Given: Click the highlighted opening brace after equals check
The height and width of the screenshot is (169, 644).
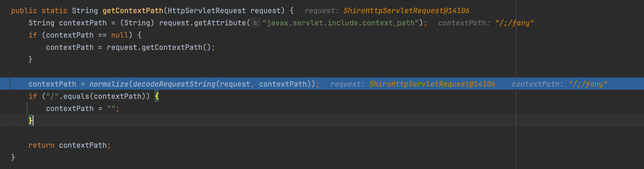Looking at the screenshot, I should pos(157,96).
